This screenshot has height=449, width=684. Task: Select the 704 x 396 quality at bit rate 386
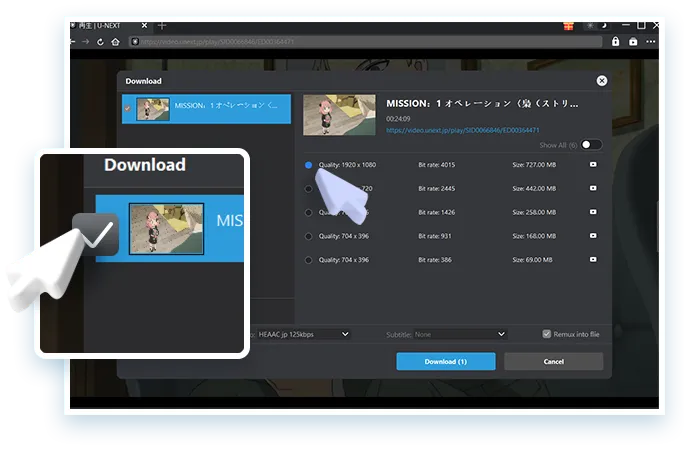coord(308,260)
